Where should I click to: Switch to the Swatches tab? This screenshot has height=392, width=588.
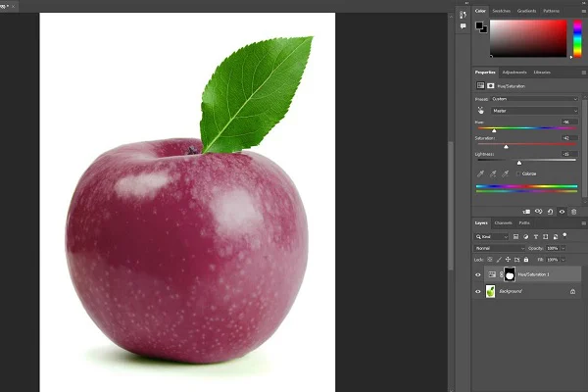[x=502, y=11]
